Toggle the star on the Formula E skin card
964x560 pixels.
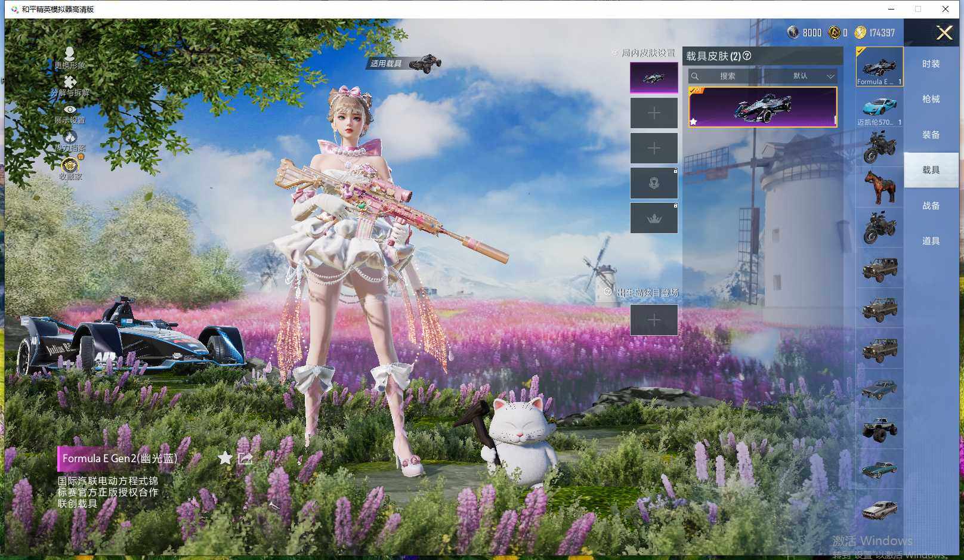tap(693, 122)
